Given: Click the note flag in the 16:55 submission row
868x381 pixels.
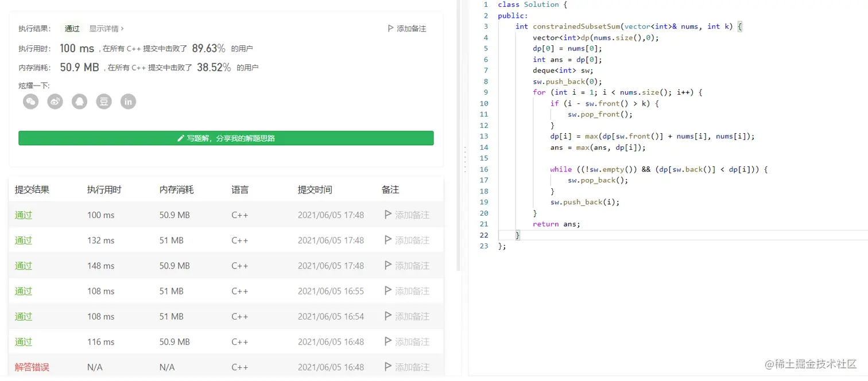Looking at the screenshot, I should [x=388, y=290].
